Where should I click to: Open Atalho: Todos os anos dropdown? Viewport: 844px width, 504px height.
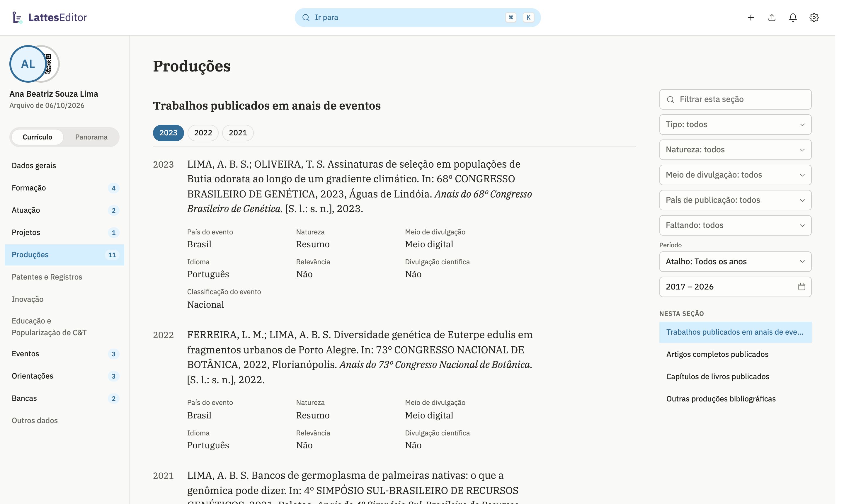coord(735,261)
